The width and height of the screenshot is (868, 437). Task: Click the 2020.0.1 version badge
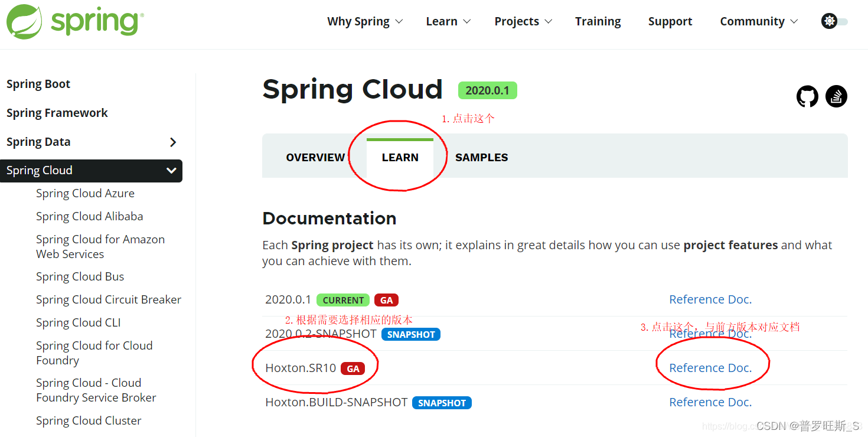click(x=488, y=90)
